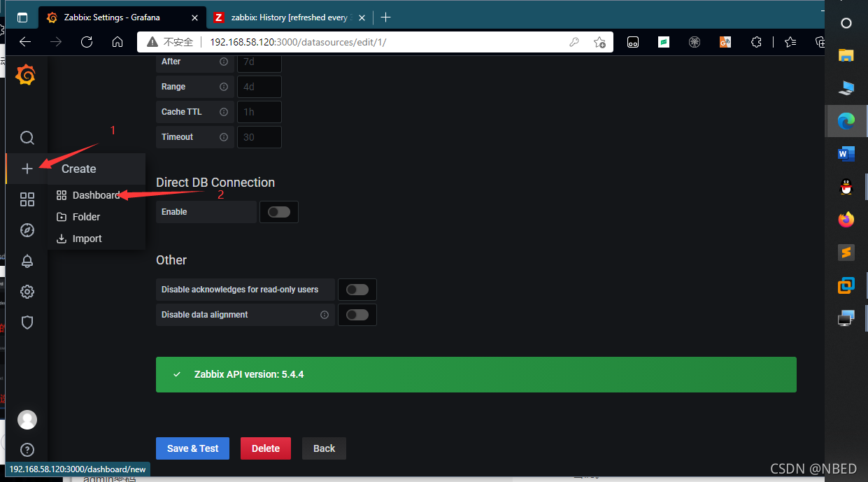The image size is (868, 482).
Task: Go back in browser
Action: click(25, 42)
